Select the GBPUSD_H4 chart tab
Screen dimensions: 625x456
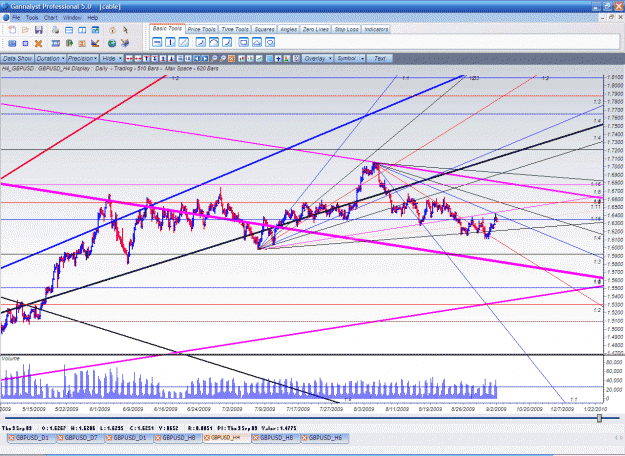coord(226,438)
